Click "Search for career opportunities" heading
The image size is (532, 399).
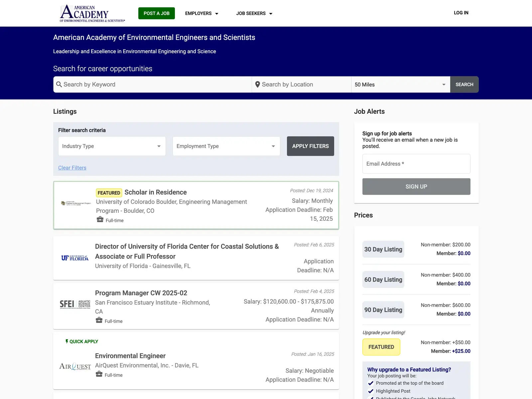pos(103,68)
